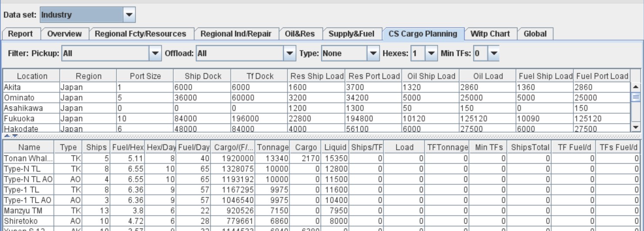Screen dimensions: 644x231
Task: Sort by Ships/TF column header
Action: coord(366,147)
